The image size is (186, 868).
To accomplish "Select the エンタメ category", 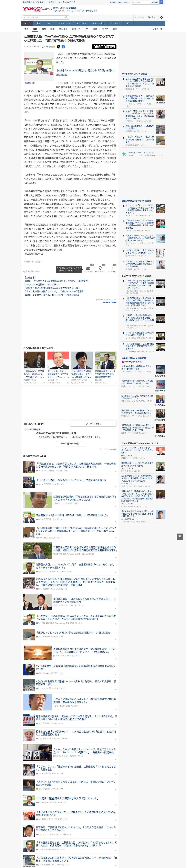I will [63, 29].
